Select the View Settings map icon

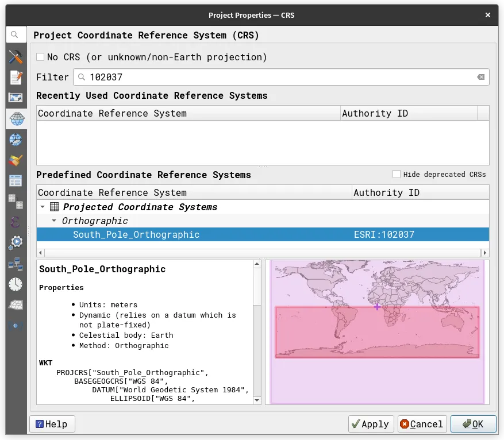[x=16, y=98]
